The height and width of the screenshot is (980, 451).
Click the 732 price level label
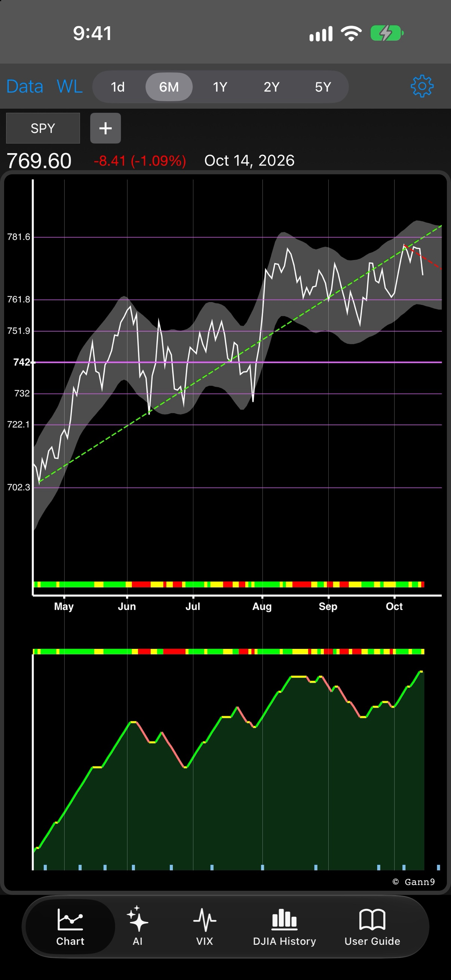[22, 393]
